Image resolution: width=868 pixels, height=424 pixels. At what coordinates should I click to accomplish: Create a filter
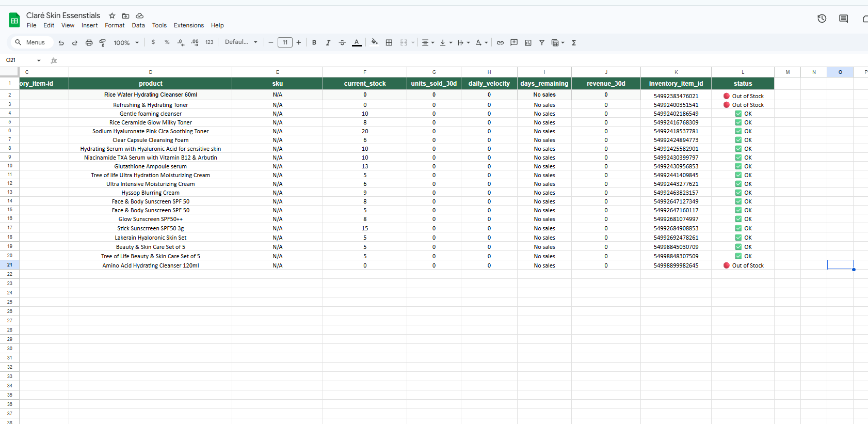[x=542, y=43]
